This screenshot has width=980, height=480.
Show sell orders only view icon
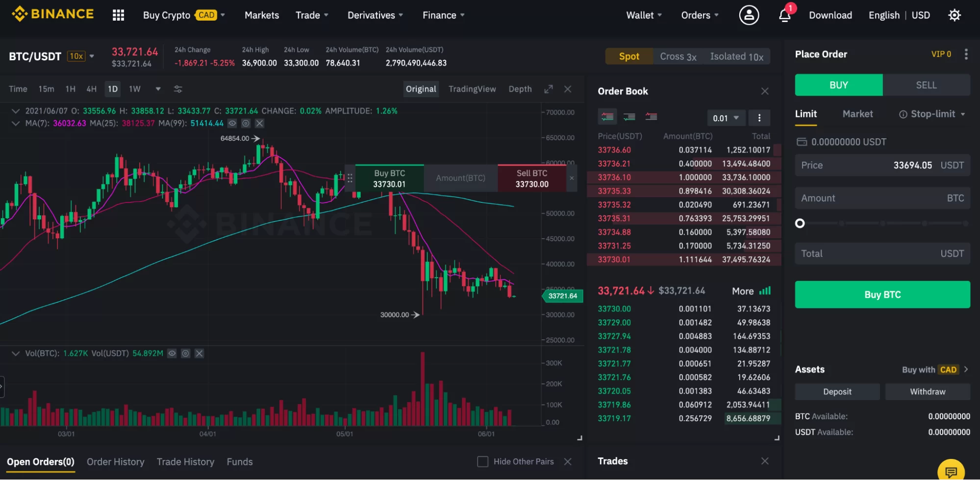(651, 117)
